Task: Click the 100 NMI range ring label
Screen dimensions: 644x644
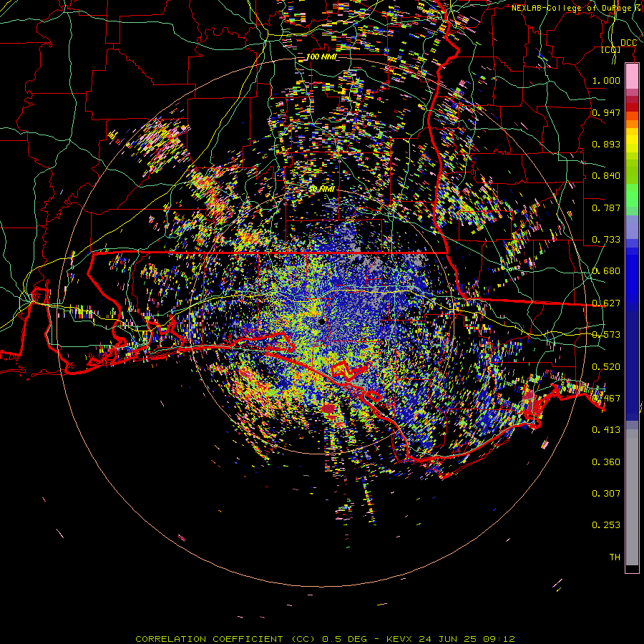Action: pos(321,57)
